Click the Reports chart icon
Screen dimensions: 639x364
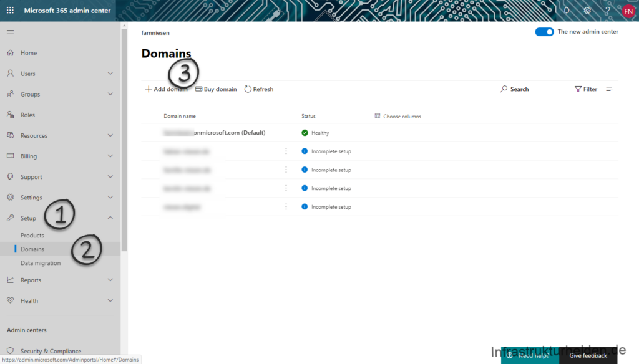tap(10, 280)
